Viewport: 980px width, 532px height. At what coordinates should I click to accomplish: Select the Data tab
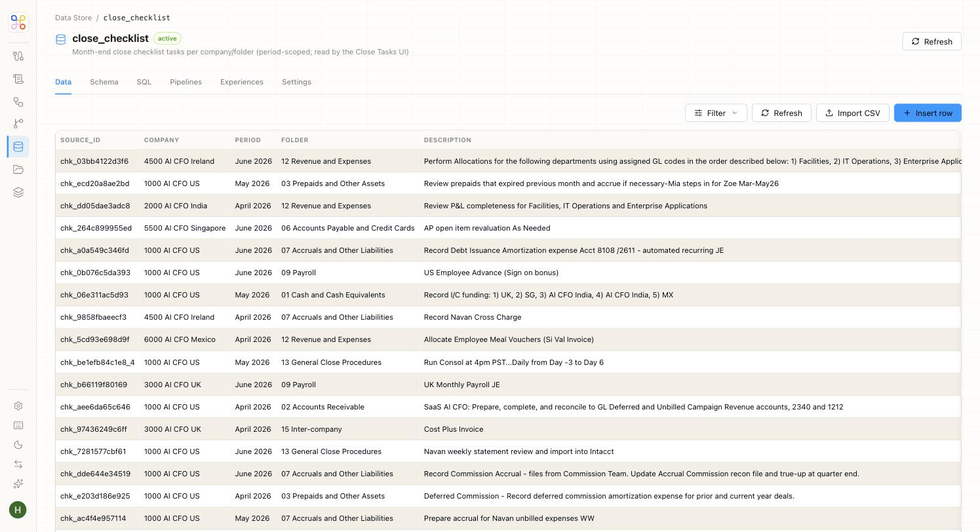click(x=63, y=82)
